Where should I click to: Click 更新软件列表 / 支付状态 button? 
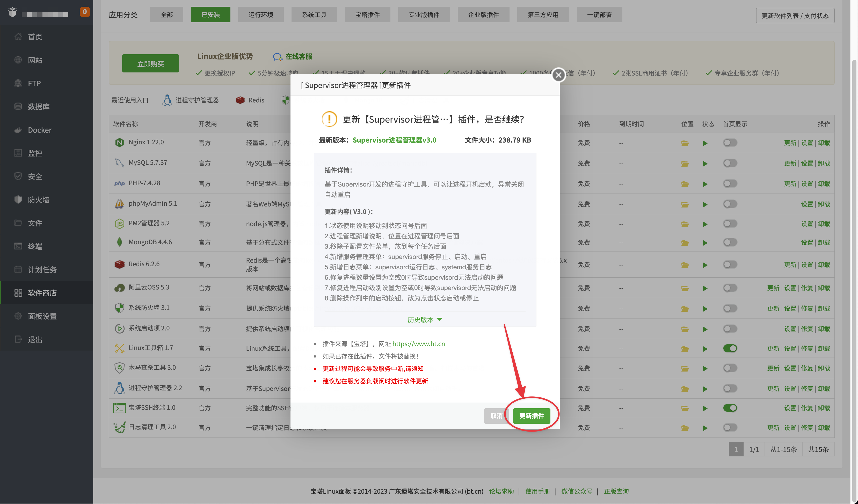(x=795, y=16)
